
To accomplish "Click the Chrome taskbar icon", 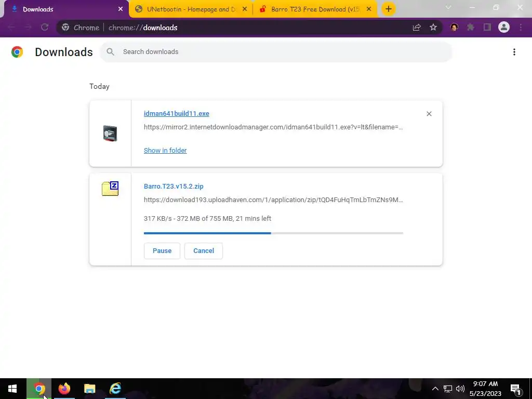I will [39, 389].
